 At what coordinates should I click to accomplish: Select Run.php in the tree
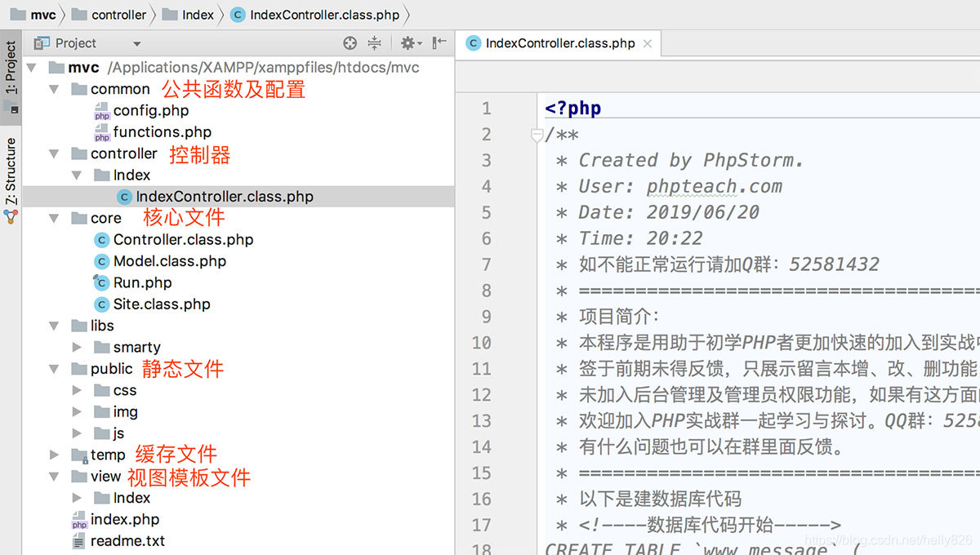click(142, 282)
